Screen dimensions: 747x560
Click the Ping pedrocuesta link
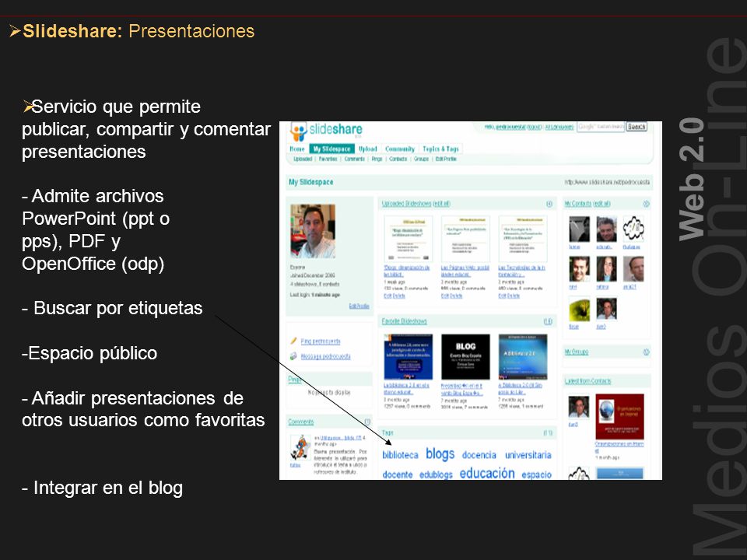coord(321,341)
